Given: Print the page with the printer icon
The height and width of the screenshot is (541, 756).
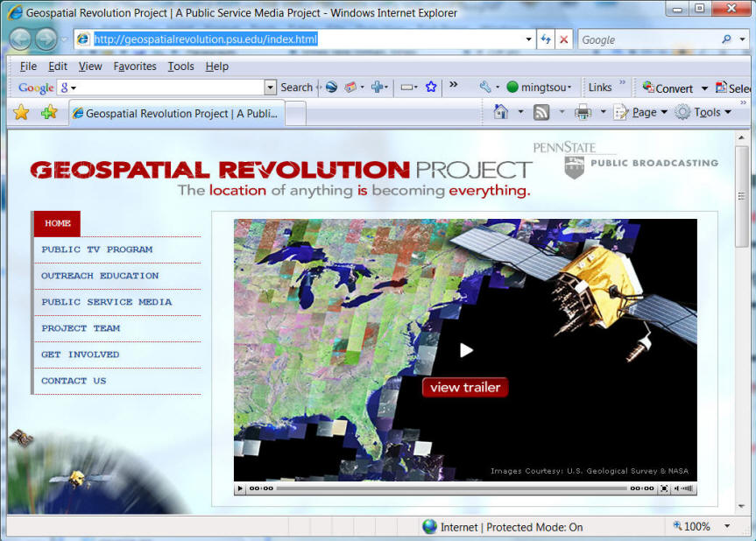Looking at the screenshot, I should (x=583, y=112).
